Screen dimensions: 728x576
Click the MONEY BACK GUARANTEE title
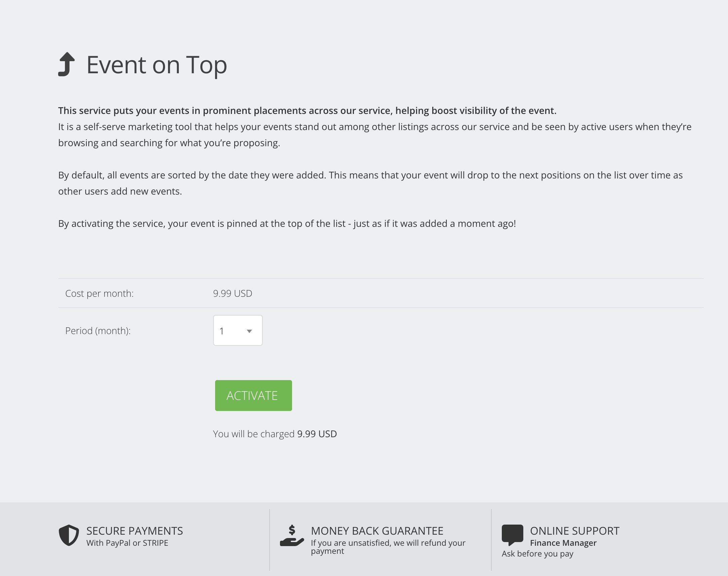[x=377, y=531]
